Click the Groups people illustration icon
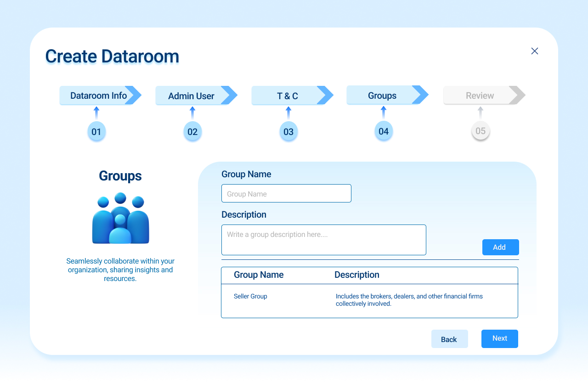 pos(120,218)
